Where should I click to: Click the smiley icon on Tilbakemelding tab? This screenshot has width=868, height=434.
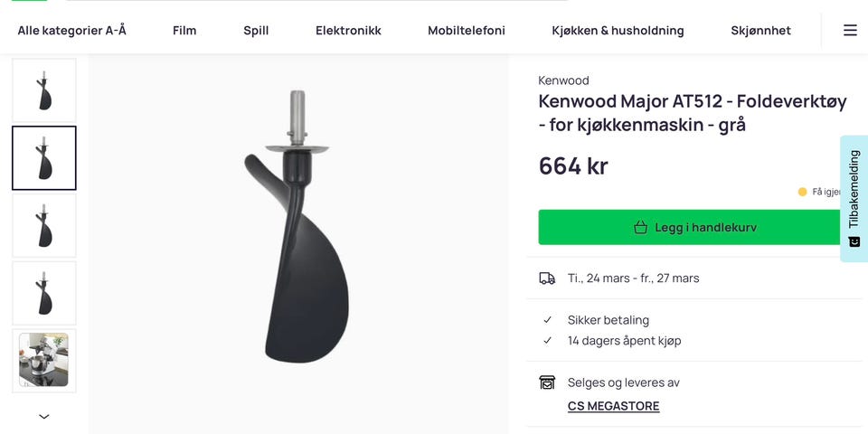[854, 241]
